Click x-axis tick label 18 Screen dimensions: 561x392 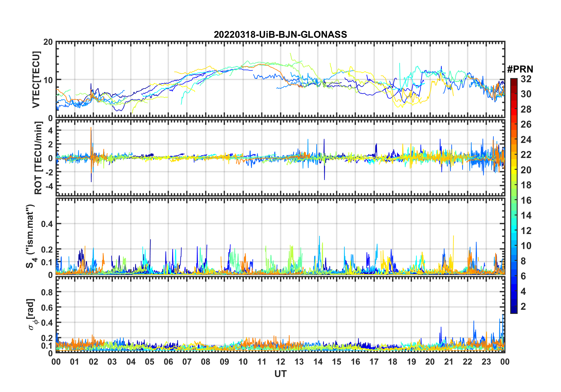[393, 362]
